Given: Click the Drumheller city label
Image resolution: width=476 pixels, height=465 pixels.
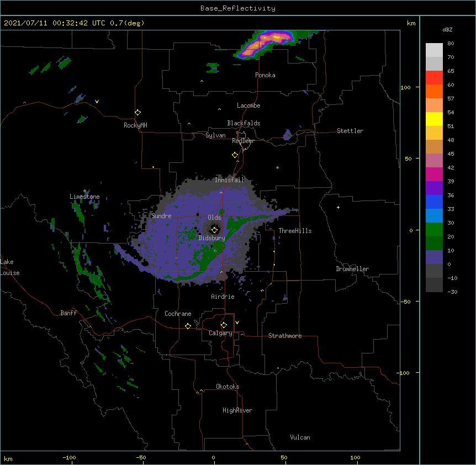Looking at the screenshot, I should pyautogui.click(x=352, y=269).
